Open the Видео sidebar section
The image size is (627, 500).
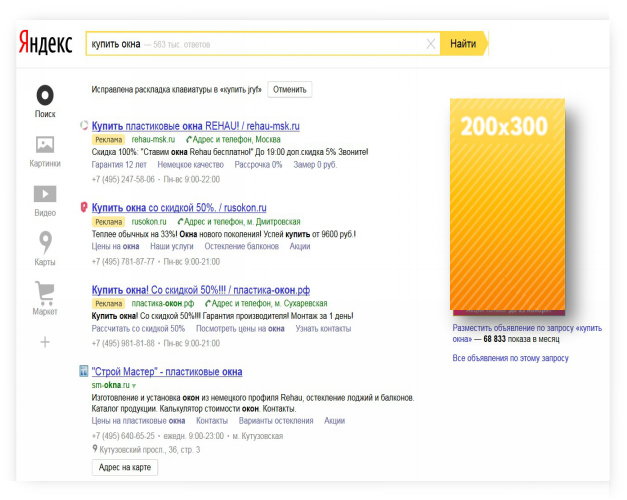45,201
